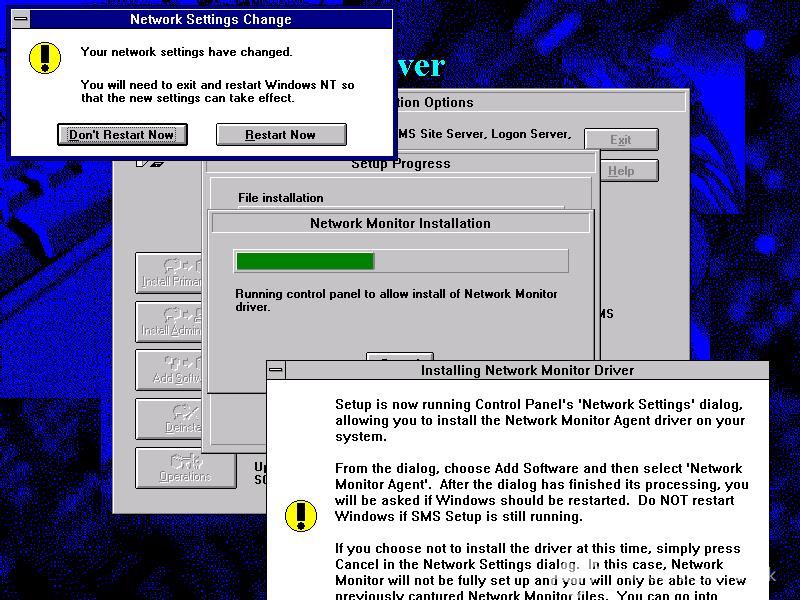Open the Operations button

point(186,468)
